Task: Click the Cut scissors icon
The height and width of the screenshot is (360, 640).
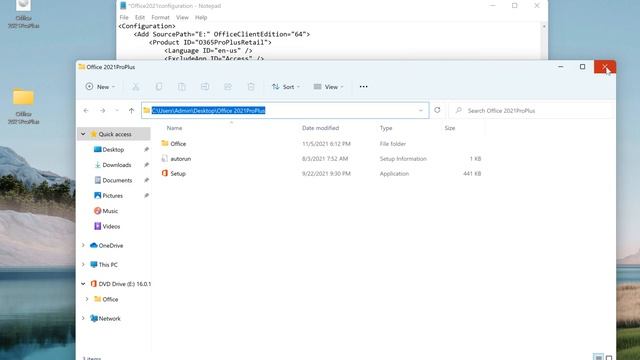Action: click(x=136, y=87)
